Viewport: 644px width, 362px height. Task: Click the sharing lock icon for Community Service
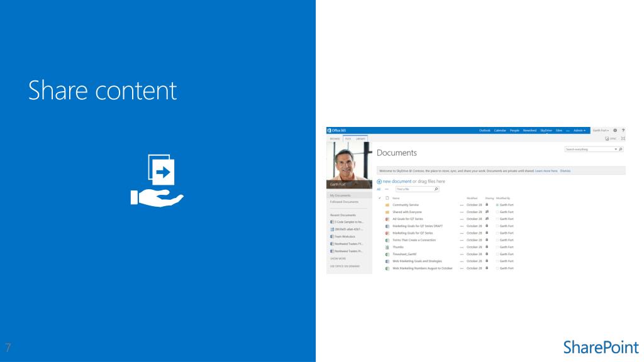(x=487, y=204)
